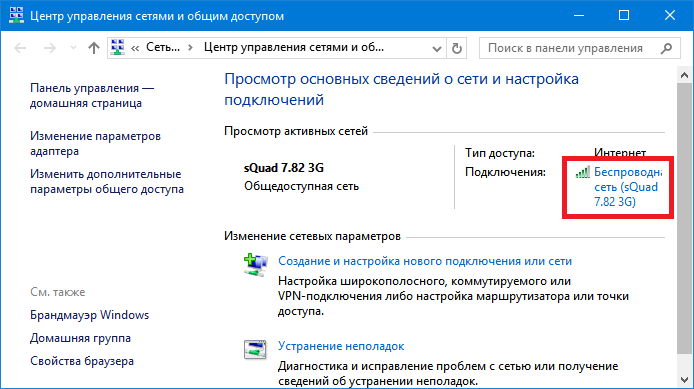This screenshot has width=694, height=389.
Task: Click the Wi-Fi signal strength icon
Action: pos(582,172)
